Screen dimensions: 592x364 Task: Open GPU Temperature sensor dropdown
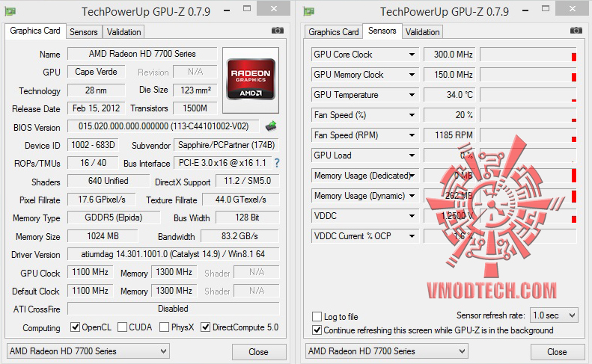tap(412, 95)
